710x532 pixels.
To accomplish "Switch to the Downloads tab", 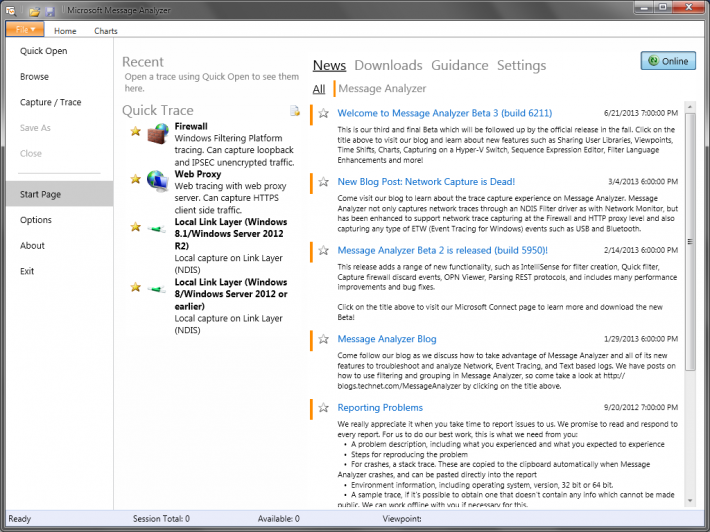I will tap(388, 65).
